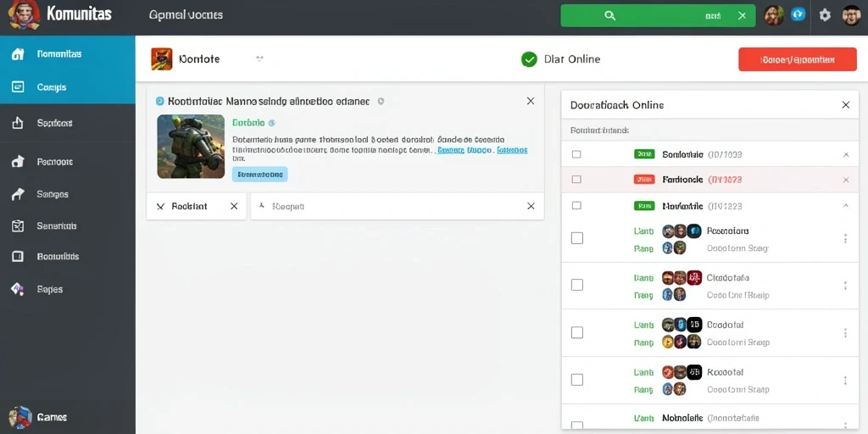
Task: Tick the checkbox in the red Fontoncle row
Action: (576, 180)
